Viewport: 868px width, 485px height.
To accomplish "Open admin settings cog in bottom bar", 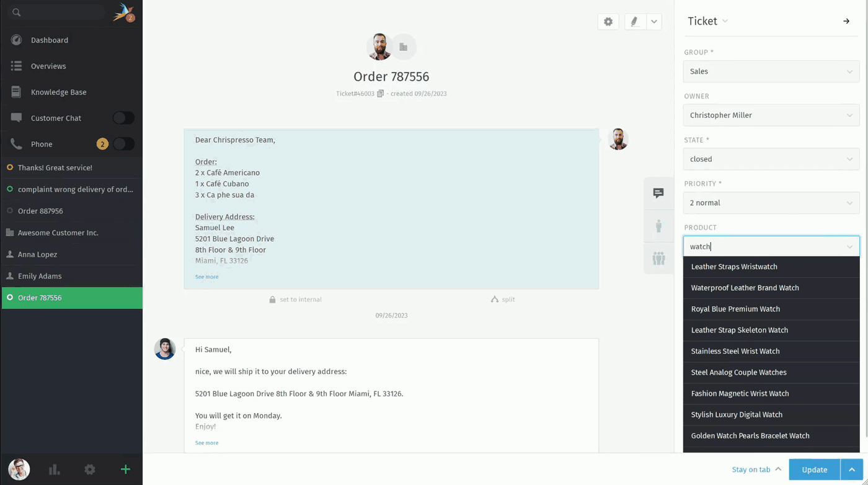I will point(90,469).
